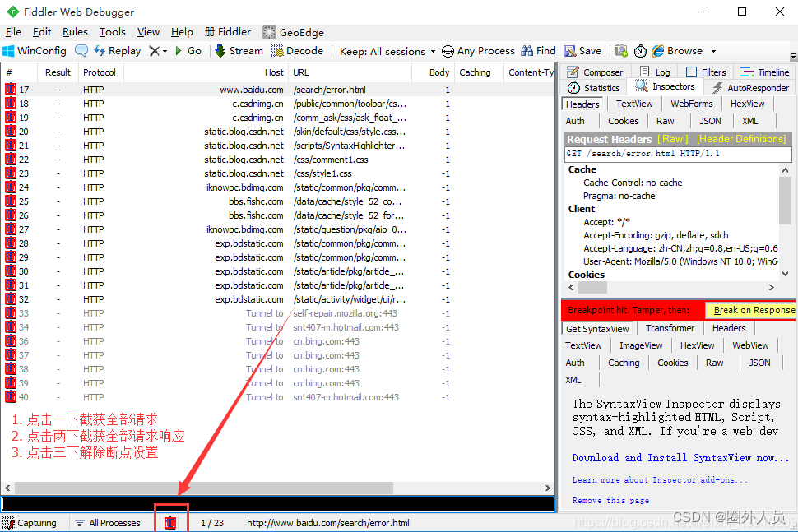Select session 17 www.baidu.com row icon
Image resolution: width=798 pixels, height=532 pixels.
tap(11, 89)
